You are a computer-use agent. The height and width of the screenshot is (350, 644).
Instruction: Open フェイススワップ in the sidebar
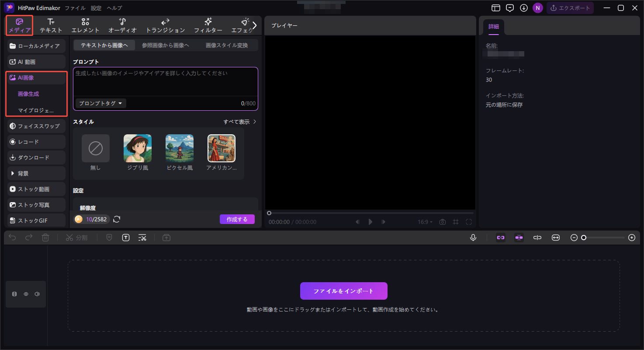coord(37,126)
